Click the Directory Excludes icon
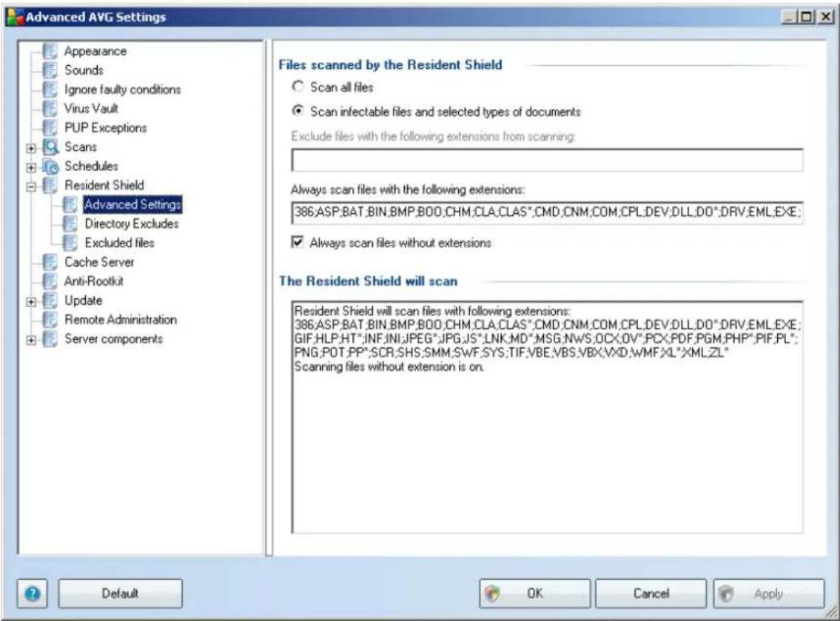840x621 pixels. (x=70, y=224)
